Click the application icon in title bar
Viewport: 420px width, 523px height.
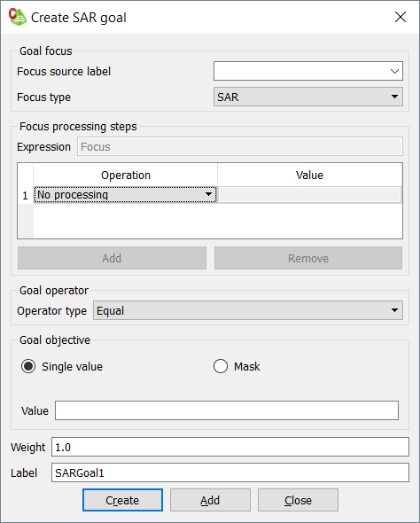point(18,17)
